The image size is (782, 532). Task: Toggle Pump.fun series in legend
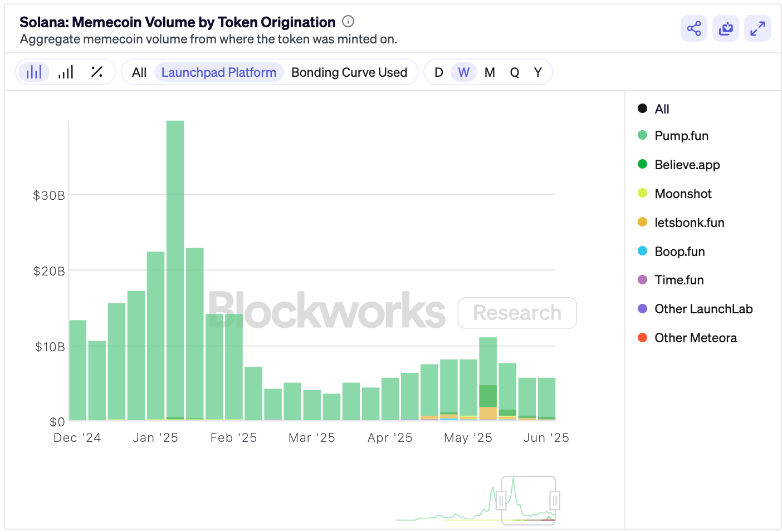673,136
